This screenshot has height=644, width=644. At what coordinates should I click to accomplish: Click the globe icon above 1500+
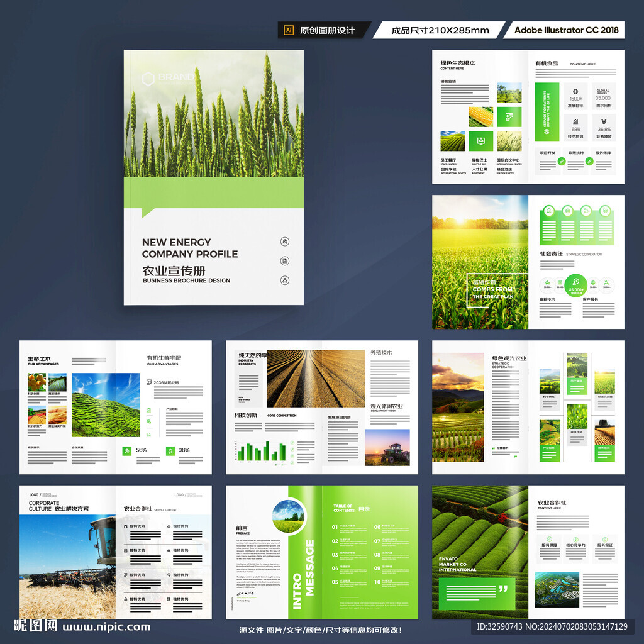point(575,92)
